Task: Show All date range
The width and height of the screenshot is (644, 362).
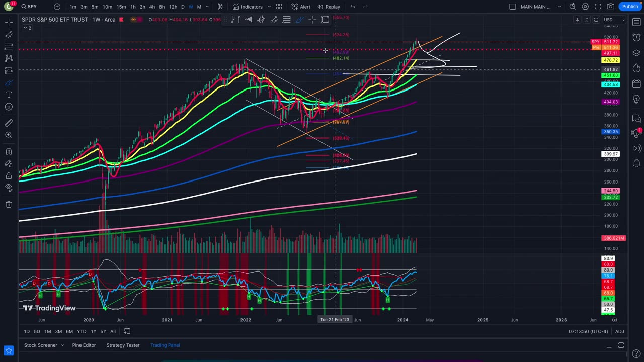Action: click(x=113, y=331)
